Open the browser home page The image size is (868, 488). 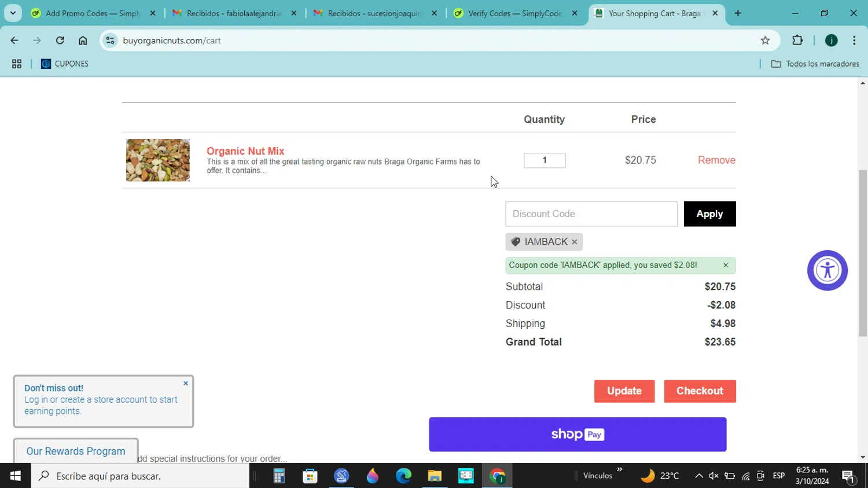coord(83,41)
